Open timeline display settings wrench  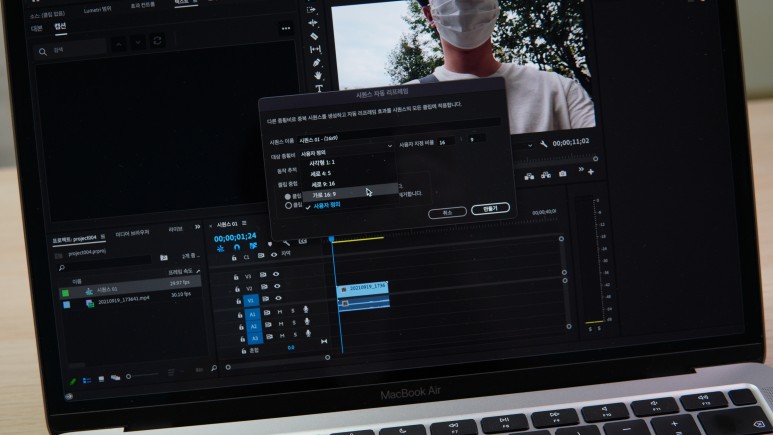click(286, 242)
